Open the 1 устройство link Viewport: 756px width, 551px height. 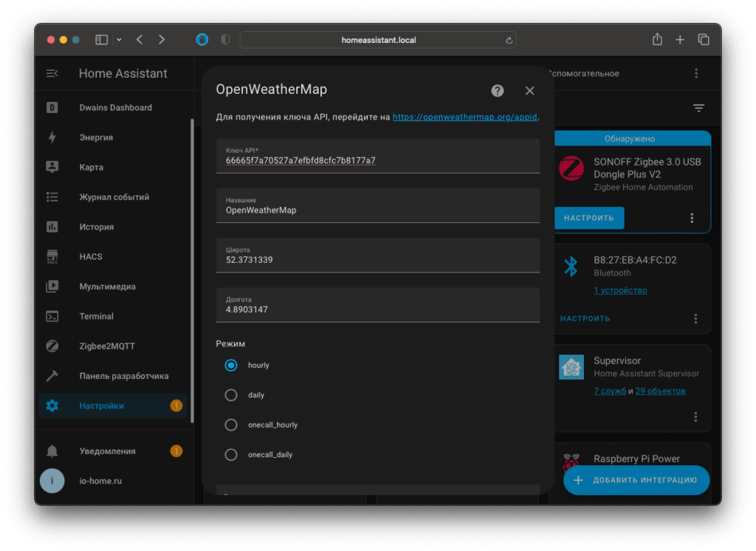pos(620,290)
